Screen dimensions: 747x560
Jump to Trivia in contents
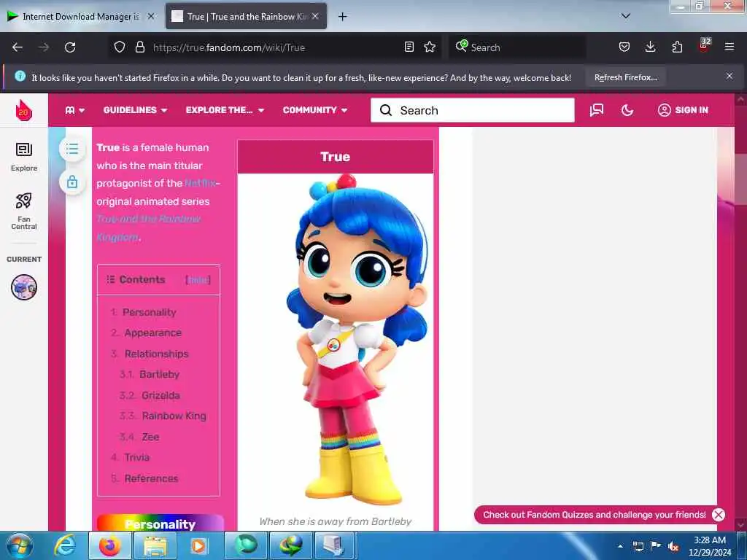pyautogui.click(x=136, y=457)
